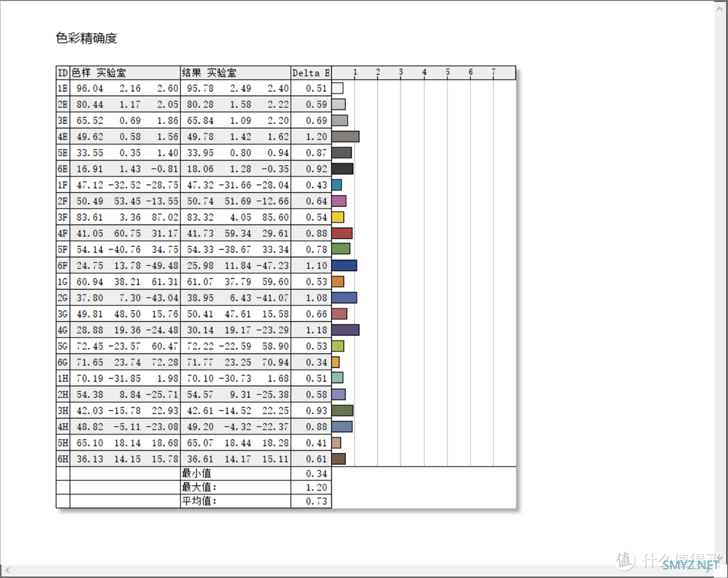The height and width of the screenshot is (578, 728).
Task: Click result value 70.10 in row 1H
Action: tap(200, 378)
